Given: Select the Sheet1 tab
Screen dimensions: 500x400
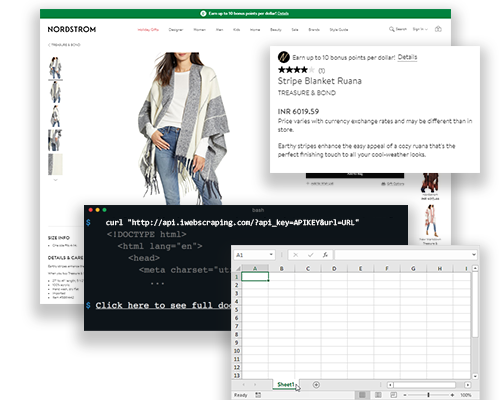Looking at the screenshot, I should coord(286,385).
